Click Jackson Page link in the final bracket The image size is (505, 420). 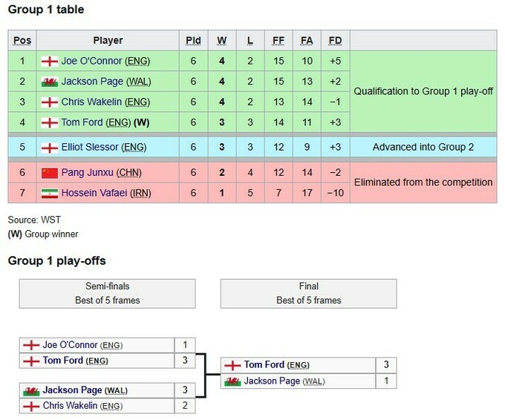click(272, 381)
